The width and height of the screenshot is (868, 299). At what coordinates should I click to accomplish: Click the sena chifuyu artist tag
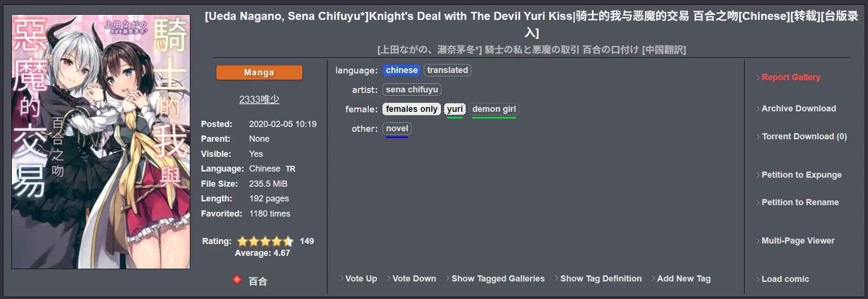click(411, 90)
